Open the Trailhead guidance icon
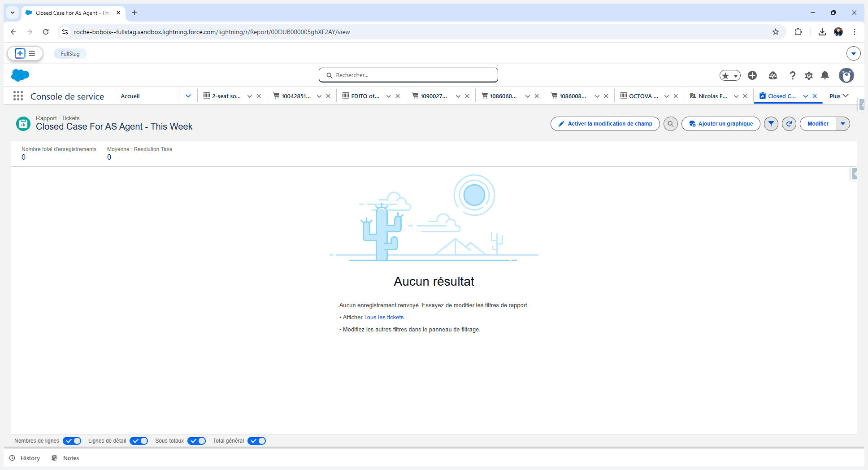Viewport: 868px width, 470px height. click(x=773, y=75)
